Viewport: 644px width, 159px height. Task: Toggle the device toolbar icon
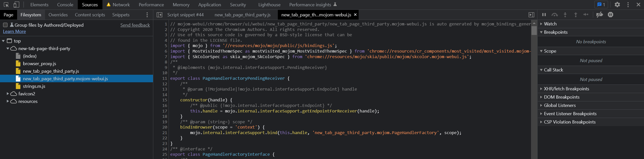pyautogui.click(x=16, y=5)
